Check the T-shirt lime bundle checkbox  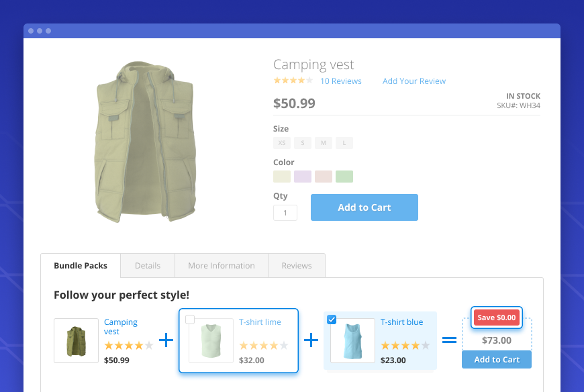click(x=190, y=320)
